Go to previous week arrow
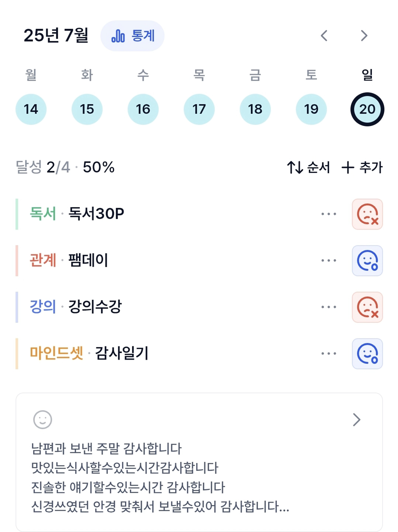Viewport: 398px width, 532px height. [x=324, y=36]
